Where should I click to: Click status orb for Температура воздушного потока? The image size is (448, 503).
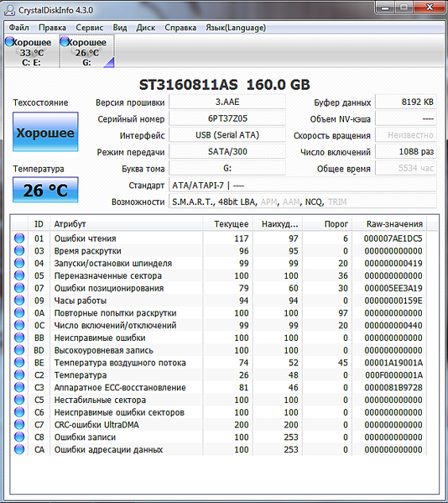(19, 363)
